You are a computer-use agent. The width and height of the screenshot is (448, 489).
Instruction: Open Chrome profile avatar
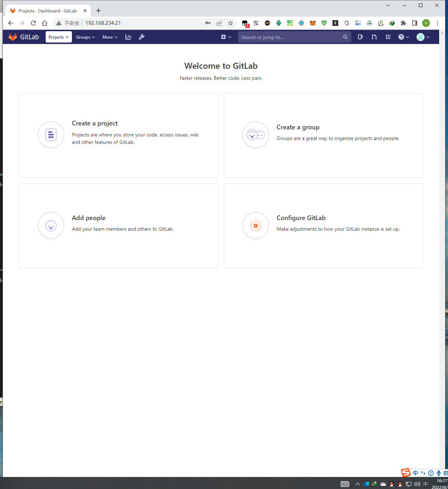426,23
